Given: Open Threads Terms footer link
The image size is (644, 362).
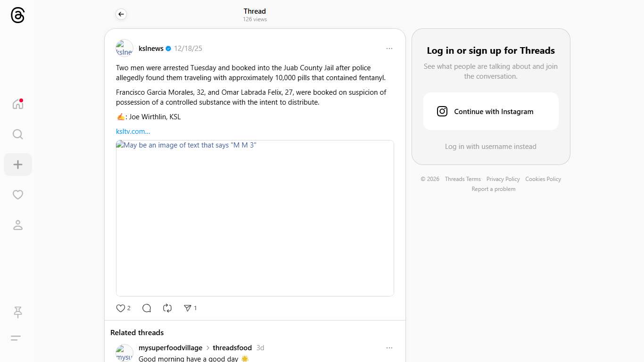Looking at the screenshot, I should [462, 179].
